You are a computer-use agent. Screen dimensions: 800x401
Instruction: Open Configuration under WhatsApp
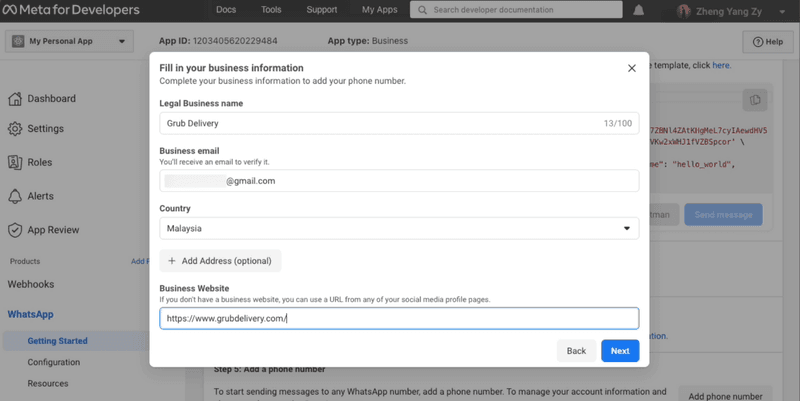point(54,362)
